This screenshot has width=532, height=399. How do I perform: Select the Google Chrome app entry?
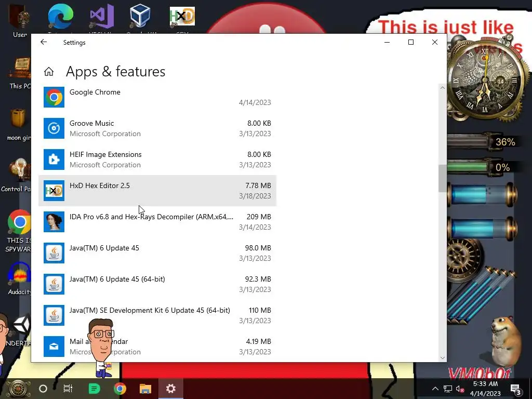157,97
